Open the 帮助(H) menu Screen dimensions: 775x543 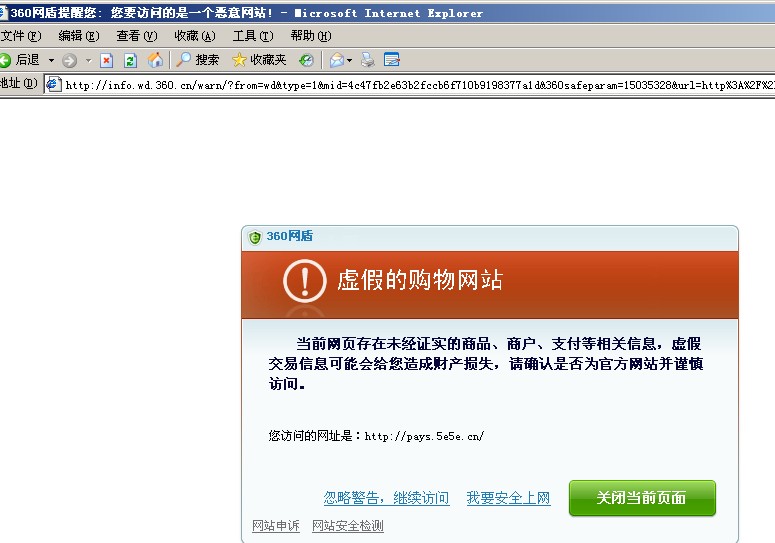pos(311,36)
